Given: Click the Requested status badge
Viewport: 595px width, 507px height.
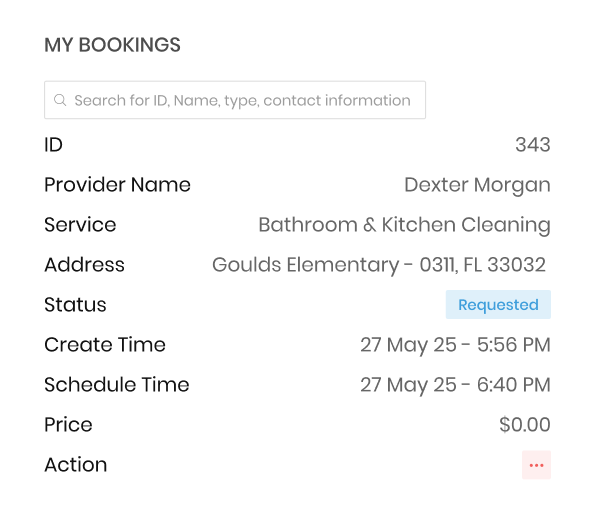Looking at the screenshot, I should pos(498,304).
